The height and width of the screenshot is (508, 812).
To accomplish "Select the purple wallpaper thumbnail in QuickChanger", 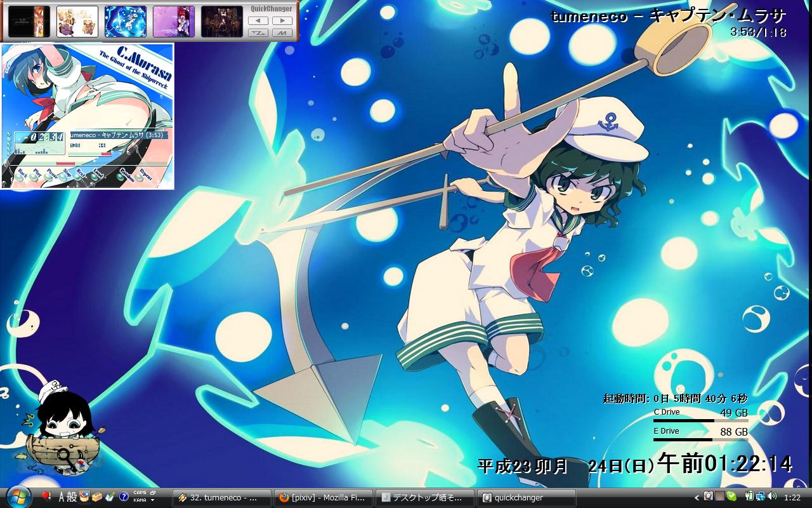I will click(174, 22).
